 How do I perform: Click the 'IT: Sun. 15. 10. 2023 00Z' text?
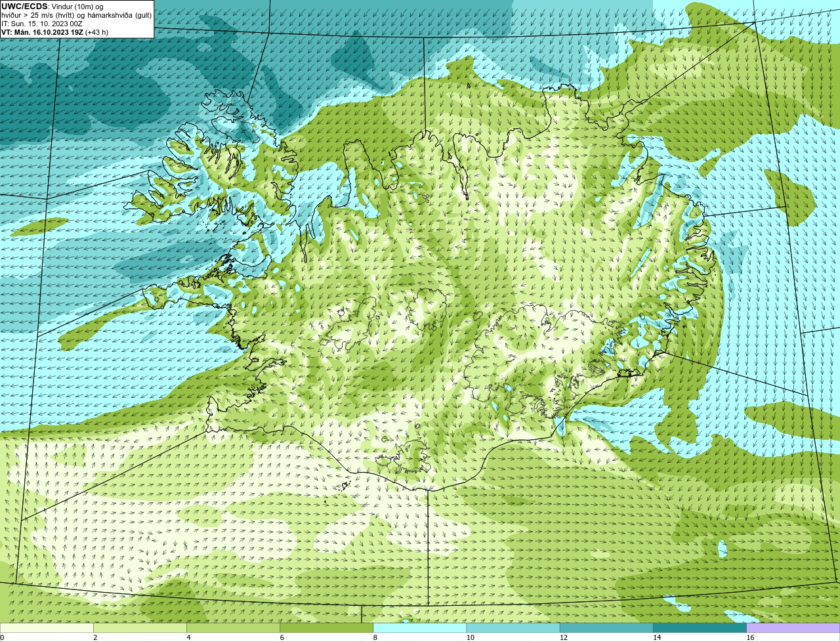(41, 24)
